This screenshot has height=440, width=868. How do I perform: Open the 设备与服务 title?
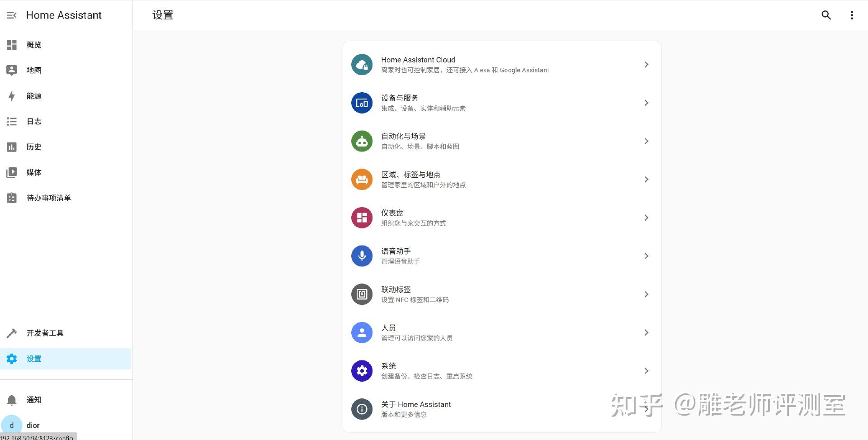[400, 98]
